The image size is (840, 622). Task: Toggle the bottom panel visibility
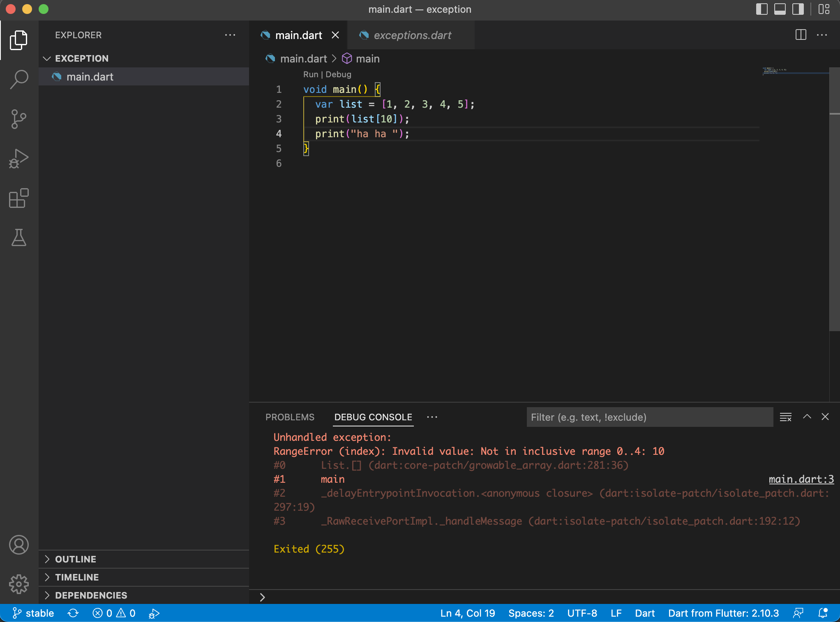[x=780, y=9]
